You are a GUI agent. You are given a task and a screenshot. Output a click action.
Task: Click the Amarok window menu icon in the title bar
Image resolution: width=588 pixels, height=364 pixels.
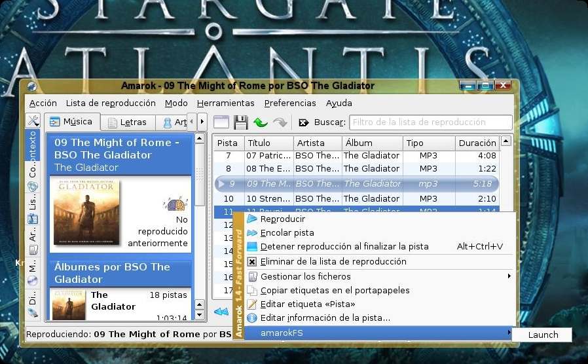point(32,86)
